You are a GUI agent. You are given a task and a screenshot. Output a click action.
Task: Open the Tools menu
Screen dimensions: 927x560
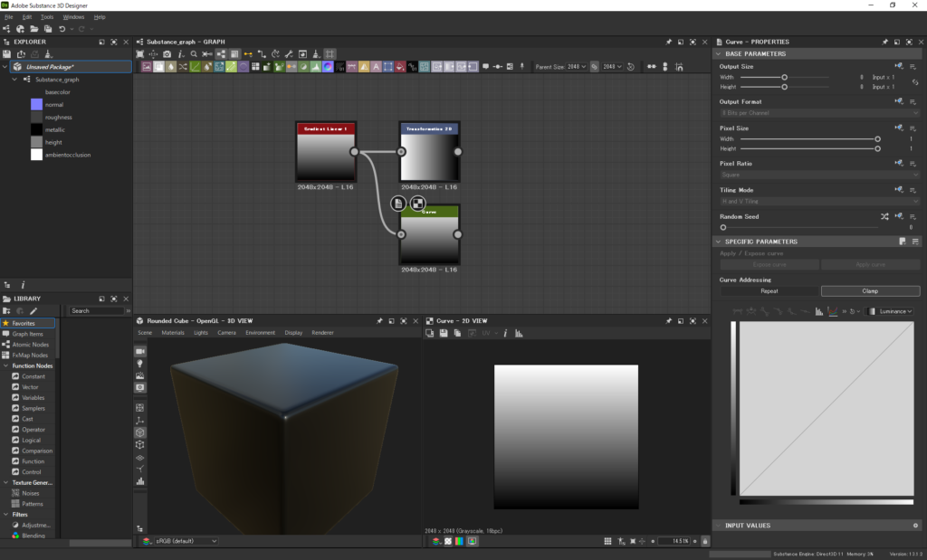point(47,17)
